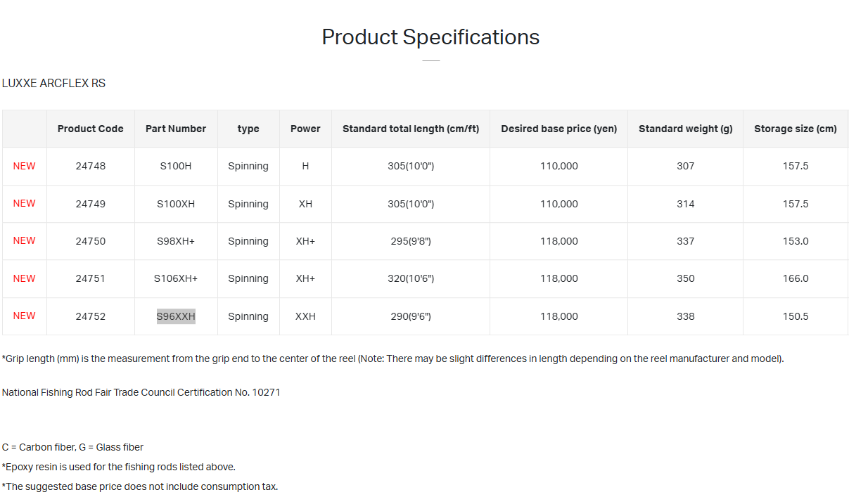The height and width of the screenshot is (504, 849).
Task: Click Standard total length column header
Action: click(x=411, y=129)
